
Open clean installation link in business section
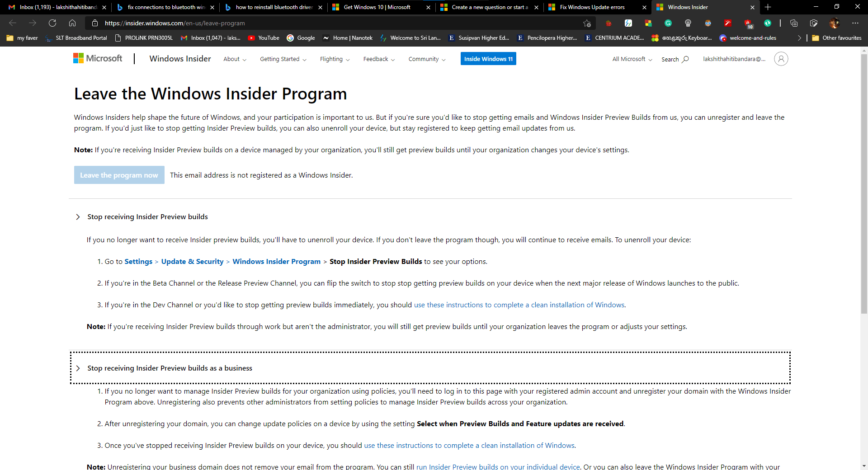pos(469,446)
